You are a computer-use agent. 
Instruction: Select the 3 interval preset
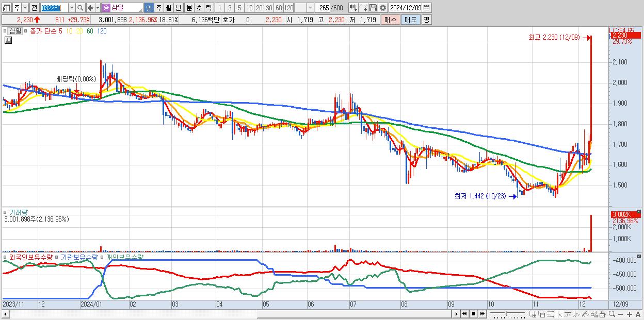(230, 8)
